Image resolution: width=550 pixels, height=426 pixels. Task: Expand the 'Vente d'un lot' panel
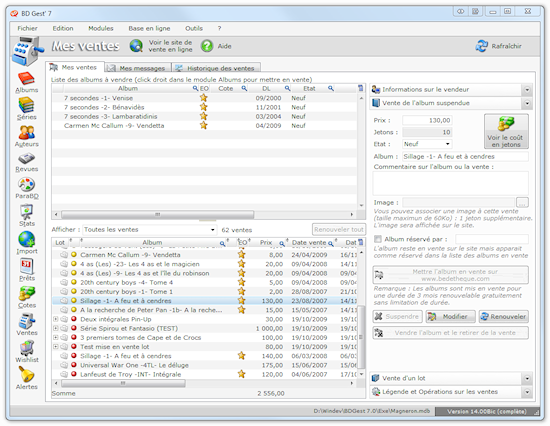point(527,379)
